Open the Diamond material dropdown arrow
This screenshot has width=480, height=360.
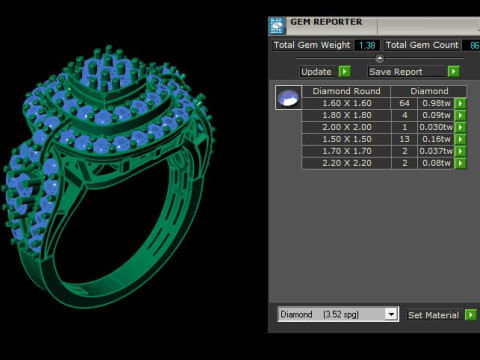(391, 314)
